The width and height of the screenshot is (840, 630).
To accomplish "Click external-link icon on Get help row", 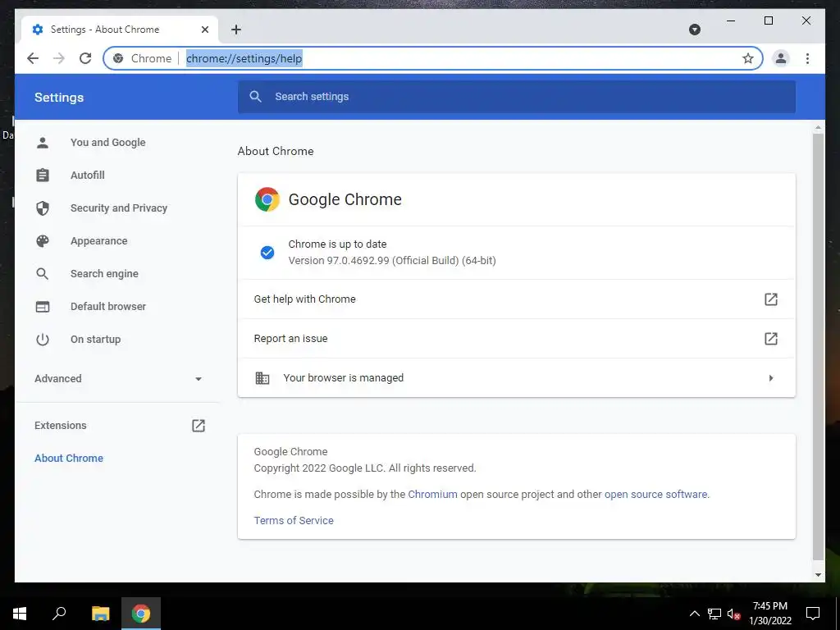I will pos(771,299).
